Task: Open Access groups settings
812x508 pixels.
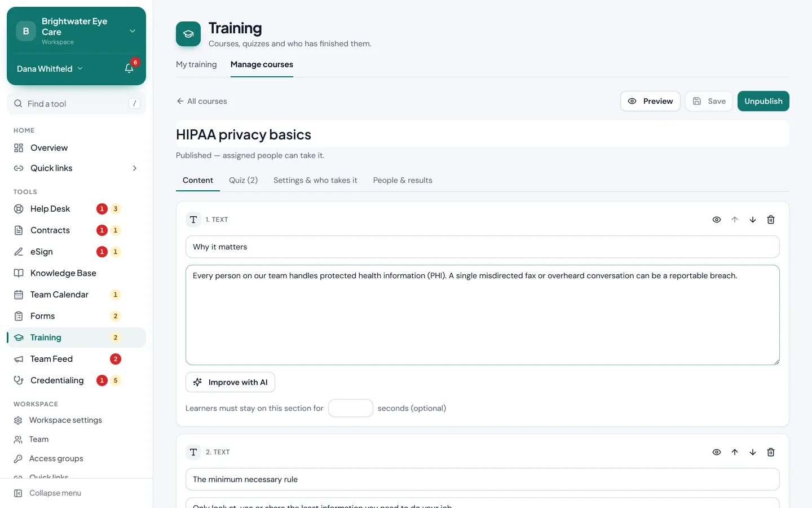Action: (76, 458)
